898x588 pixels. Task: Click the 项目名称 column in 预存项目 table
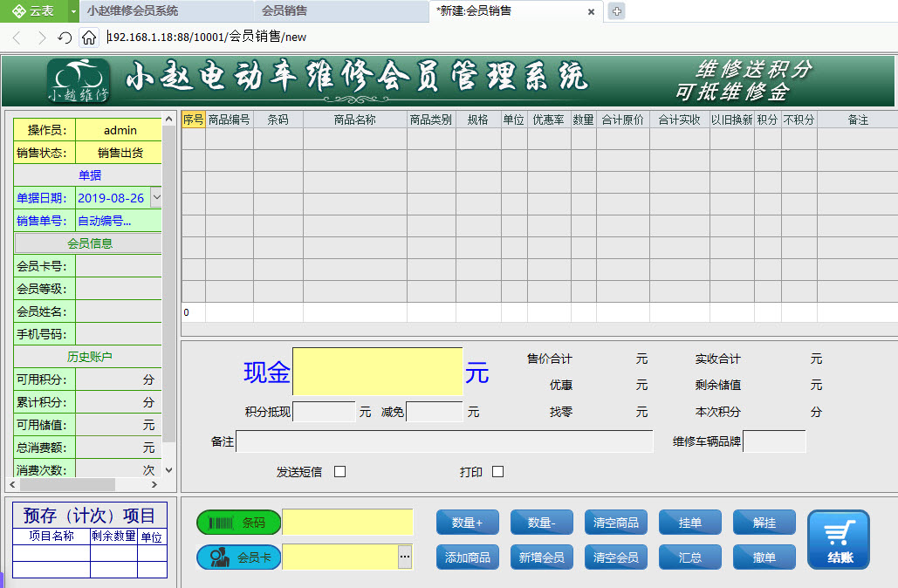click(51, 536)
